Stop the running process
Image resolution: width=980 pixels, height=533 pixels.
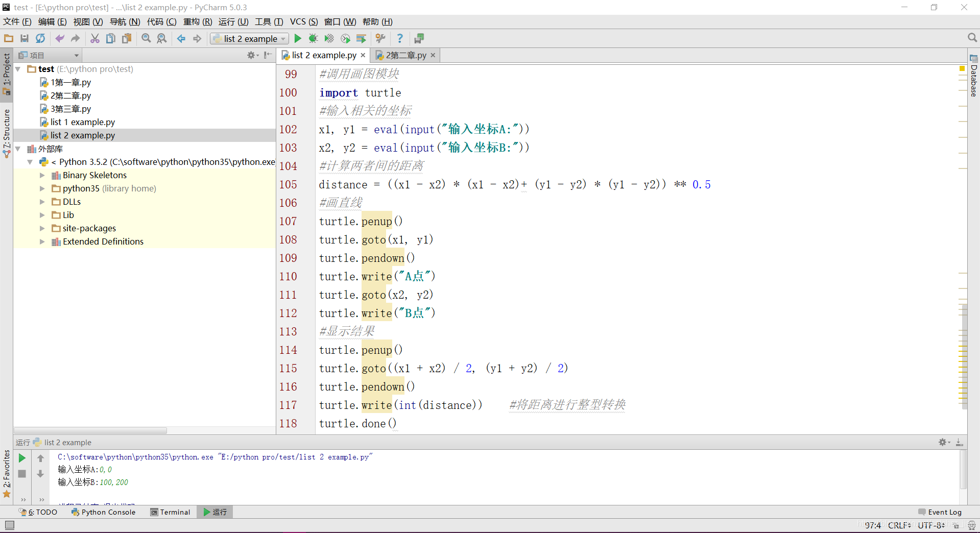pyautogui.click(x=22, y=474)
